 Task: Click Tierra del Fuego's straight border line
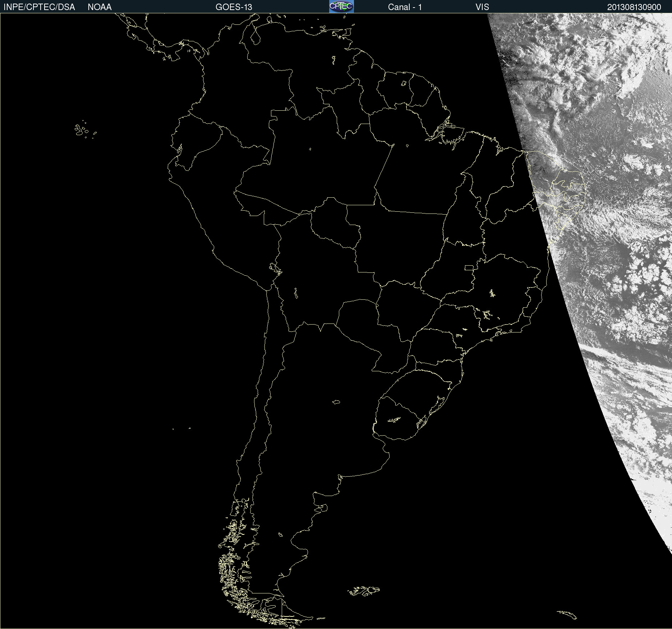point(282,607)
